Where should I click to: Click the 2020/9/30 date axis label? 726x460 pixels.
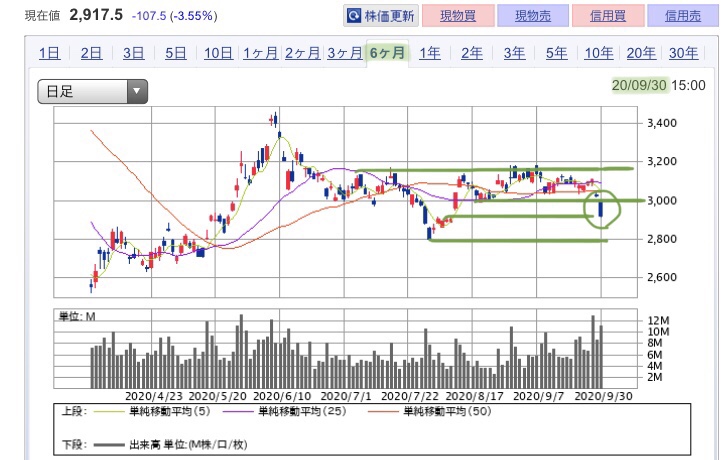(603, 397)
